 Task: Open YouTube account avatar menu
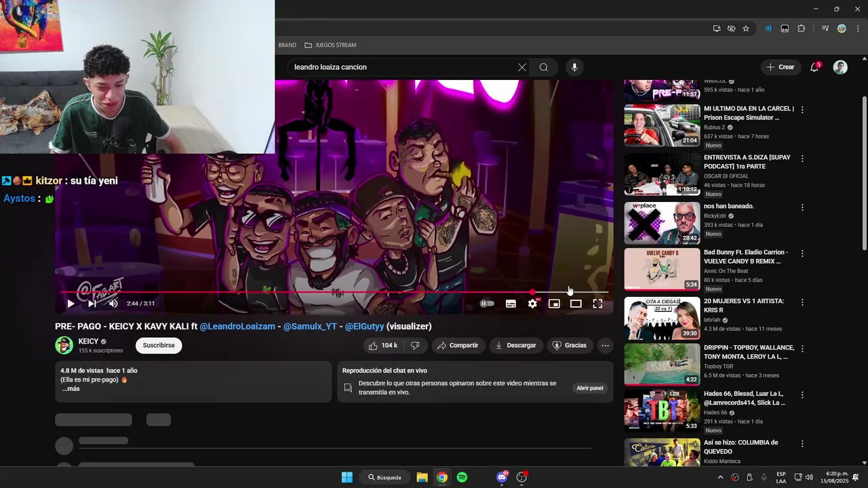[x=840, y=67]
